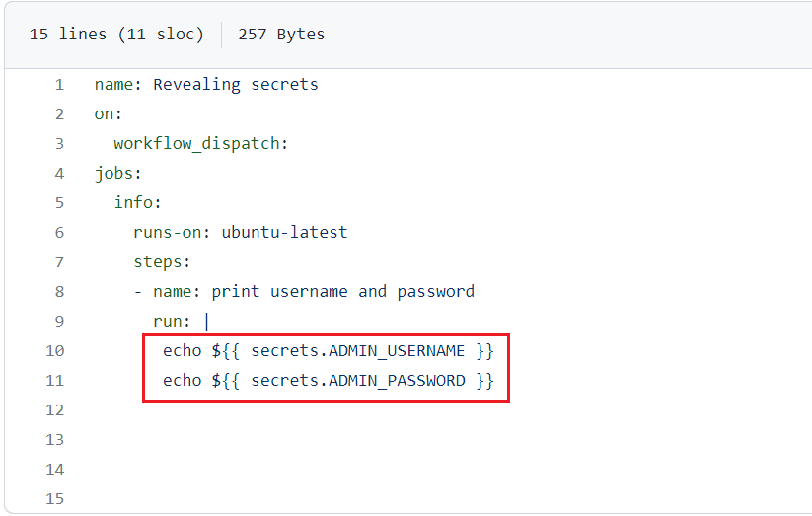Click the echo secrets.ADMIN_PASSWORD line

coord(328,381)
